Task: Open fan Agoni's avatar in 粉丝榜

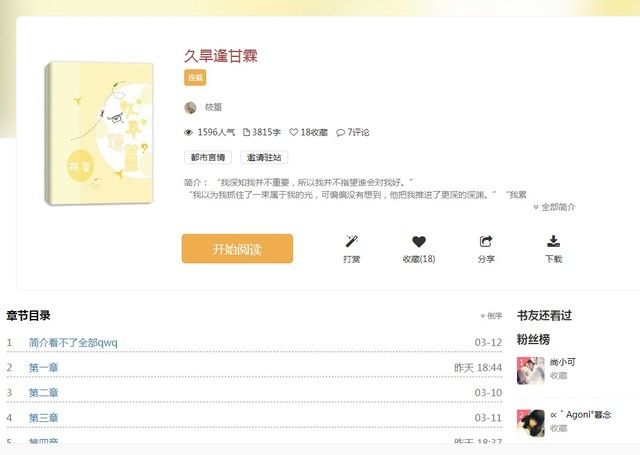Action: pos(531,423)
